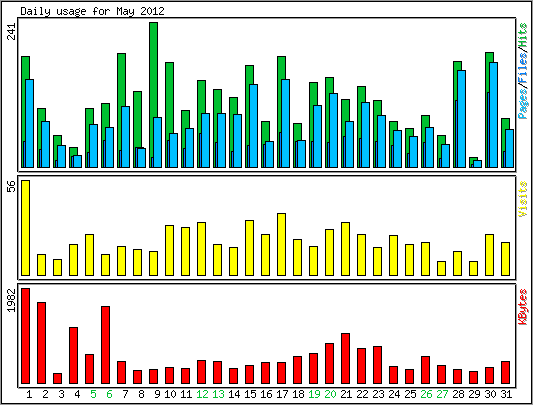Select day 28 on the x-axis
Image resolution: width=533 pixels, height=405 pixels.
[x=458, y=394]
